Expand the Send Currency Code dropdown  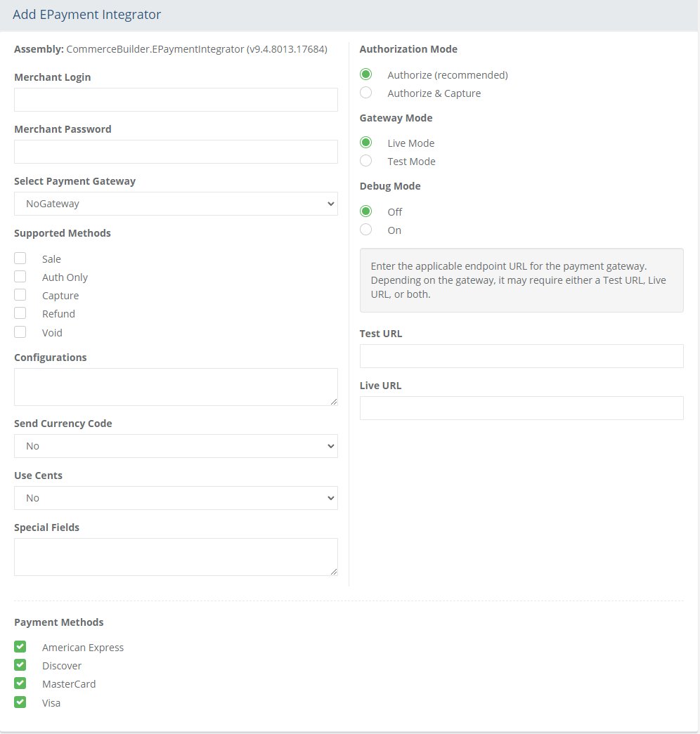click(176, 446)
